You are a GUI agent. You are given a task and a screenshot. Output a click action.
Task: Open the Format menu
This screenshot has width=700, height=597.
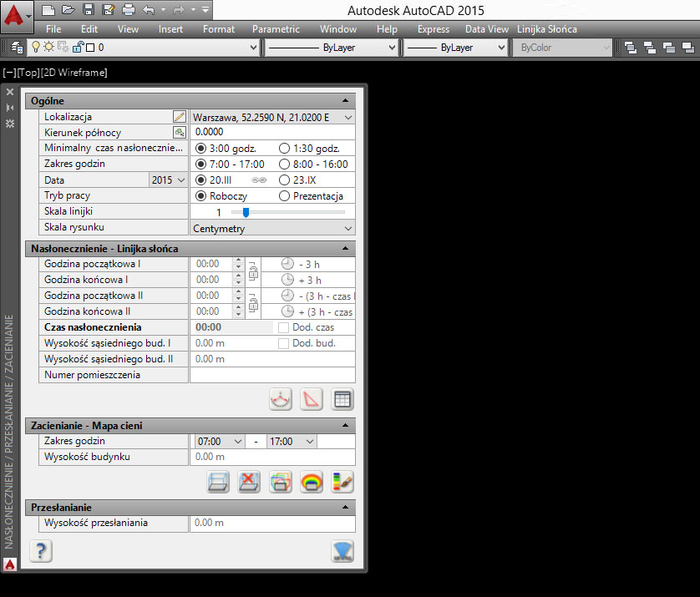coord(219,29)
